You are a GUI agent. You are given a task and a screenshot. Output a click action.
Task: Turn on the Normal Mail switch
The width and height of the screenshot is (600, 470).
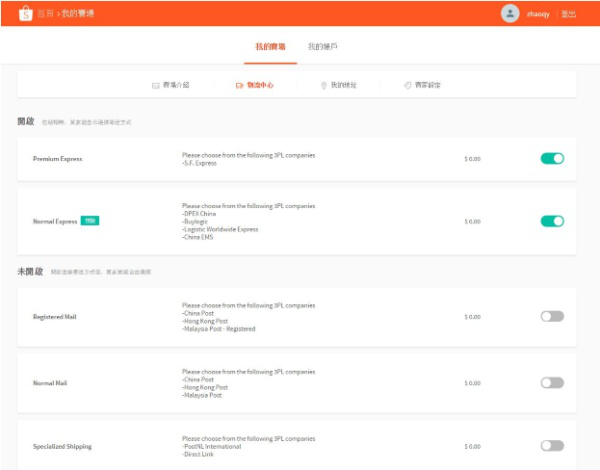point(552,382)
